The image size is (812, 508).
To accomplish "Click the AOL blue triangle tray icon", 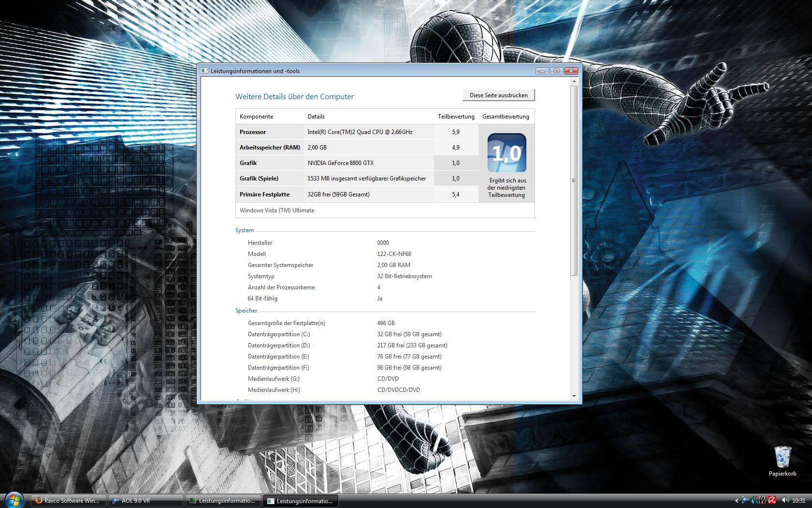I will point(745,500).
